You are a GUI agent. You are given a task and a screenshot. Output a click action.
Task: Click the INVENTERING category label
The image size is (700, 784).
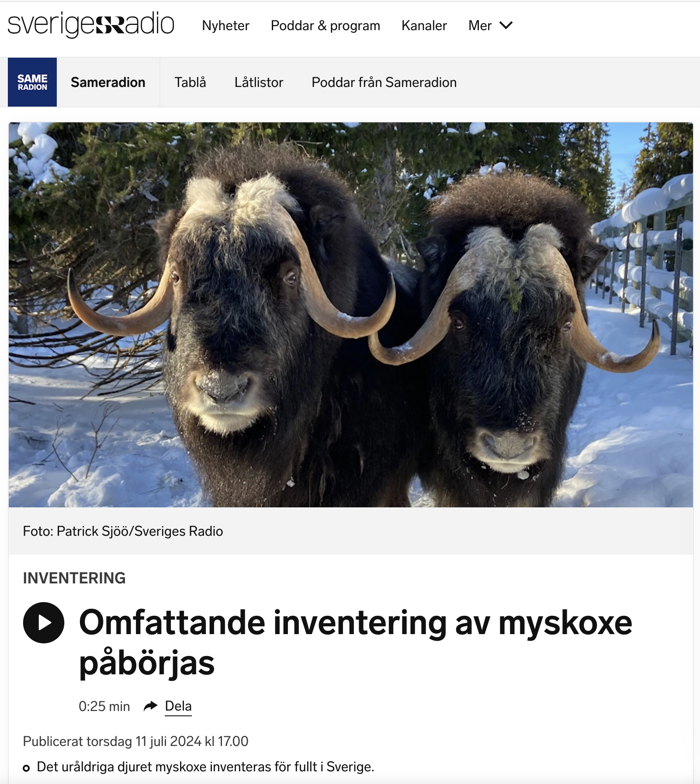click(x=74, y=578)
